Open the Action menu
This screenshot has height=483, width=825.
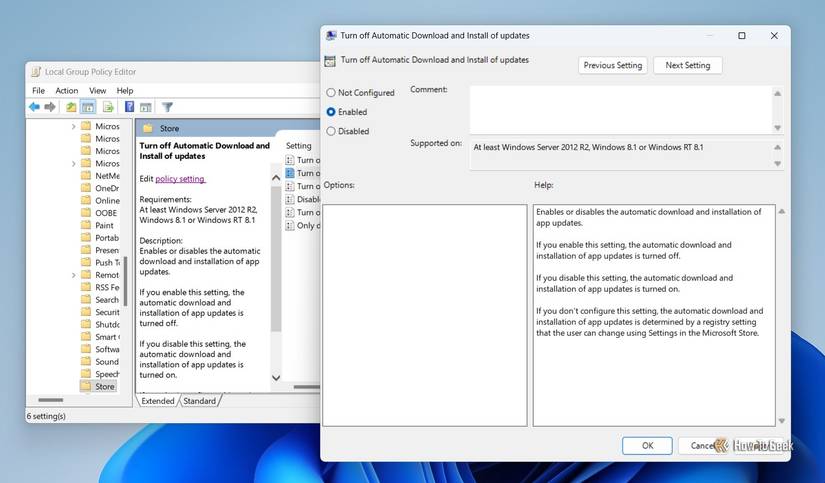tap(67, 90)
